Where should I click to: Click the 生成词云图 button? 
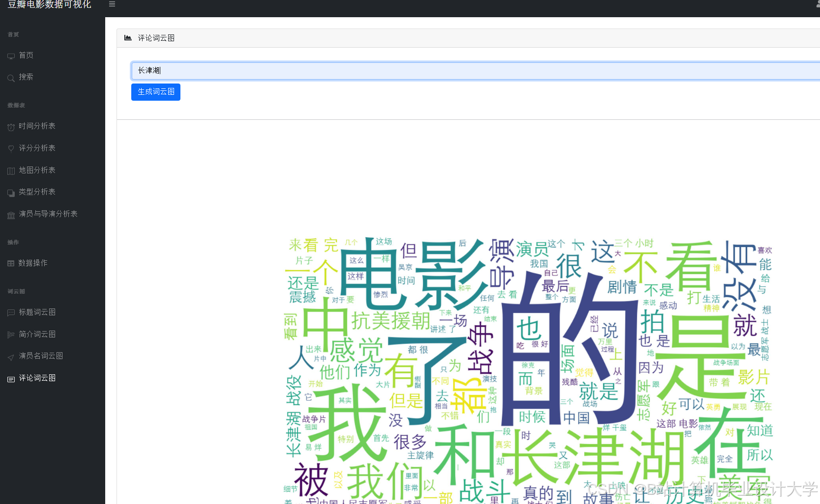pyautogui.click(x=156, y=92)
